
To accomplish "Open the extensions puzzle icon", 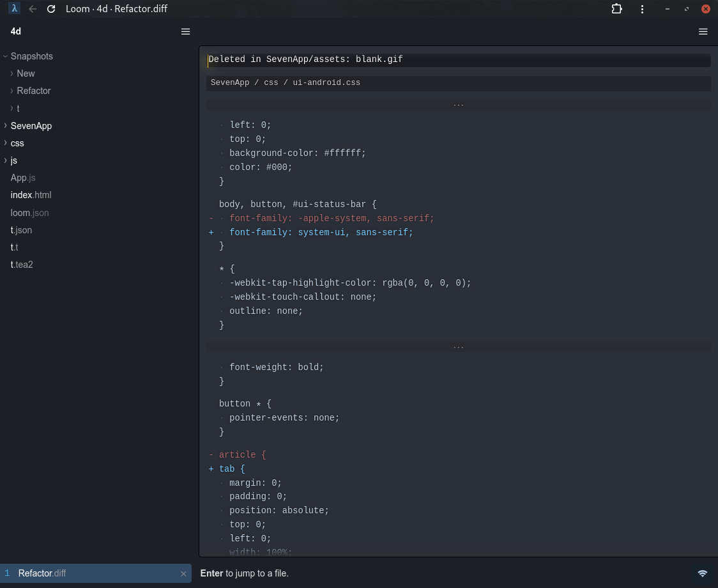I will 617,9.
